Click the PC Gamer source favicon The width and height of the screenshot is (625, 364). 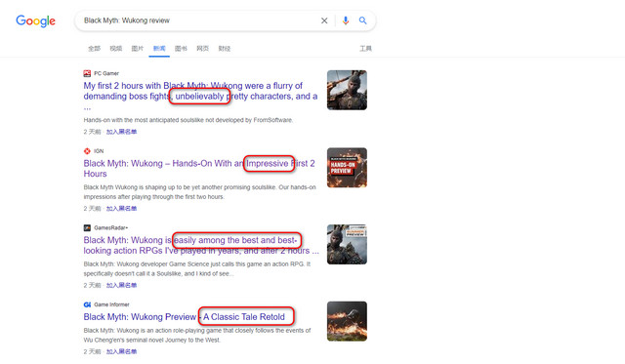pos(87,73)
